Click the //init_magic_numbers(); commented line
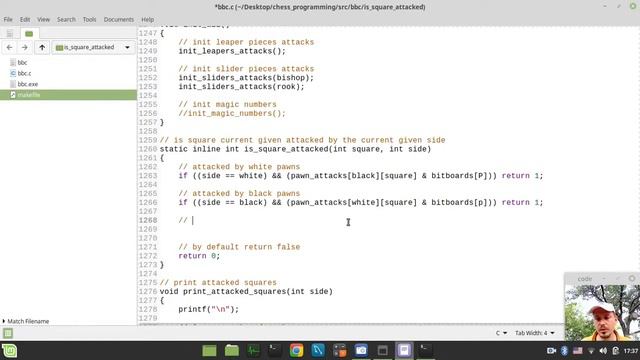Viewport: 640px width, 360px height. pyautogui.click(x=232, y=113)
